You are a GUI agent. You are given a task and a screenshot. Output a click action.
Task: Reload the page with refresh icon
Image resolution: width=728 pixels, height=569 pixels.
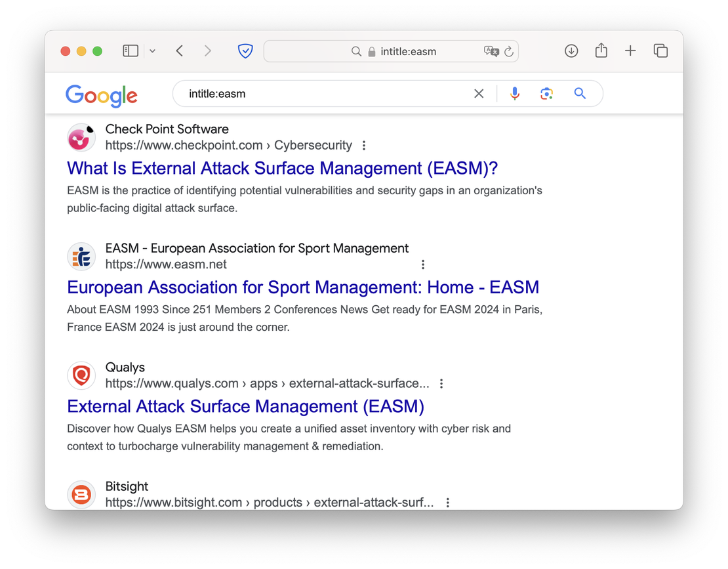[509, 51]
